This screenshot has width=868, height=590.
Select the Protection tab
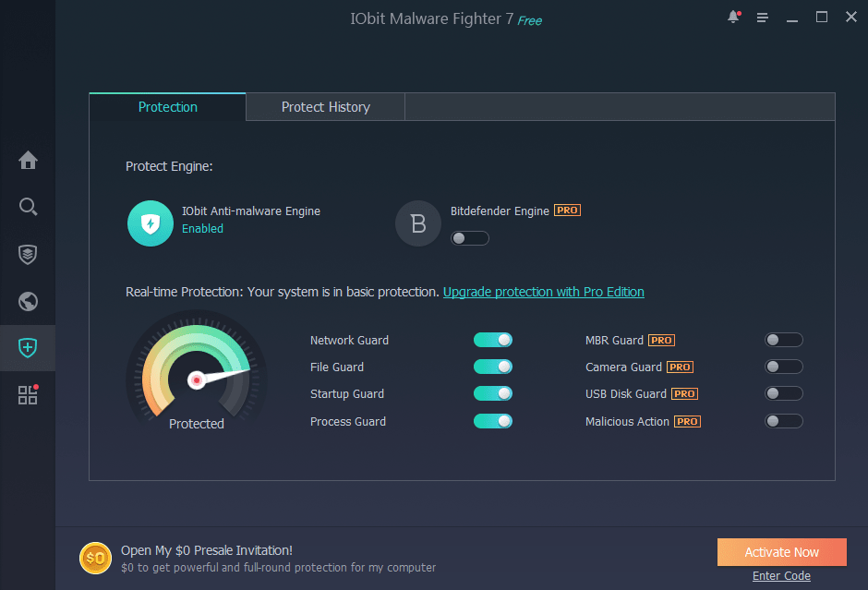pos(167,107)
